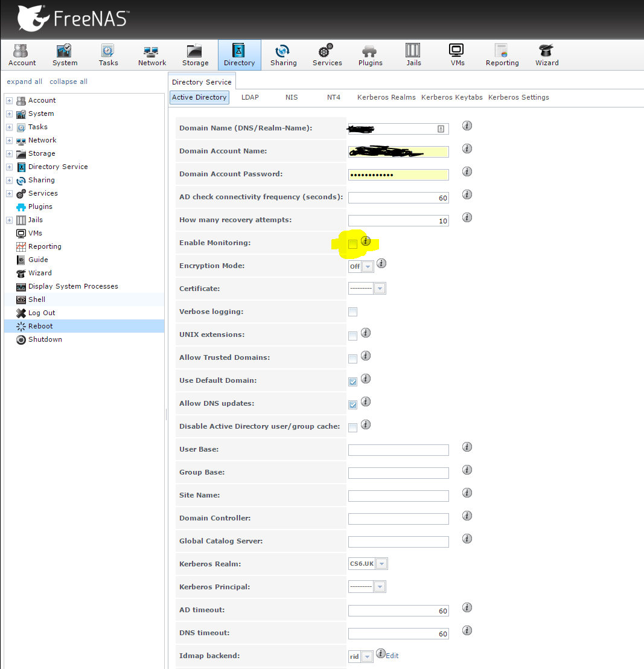Open the Certificate dropdown

(367, 289)
